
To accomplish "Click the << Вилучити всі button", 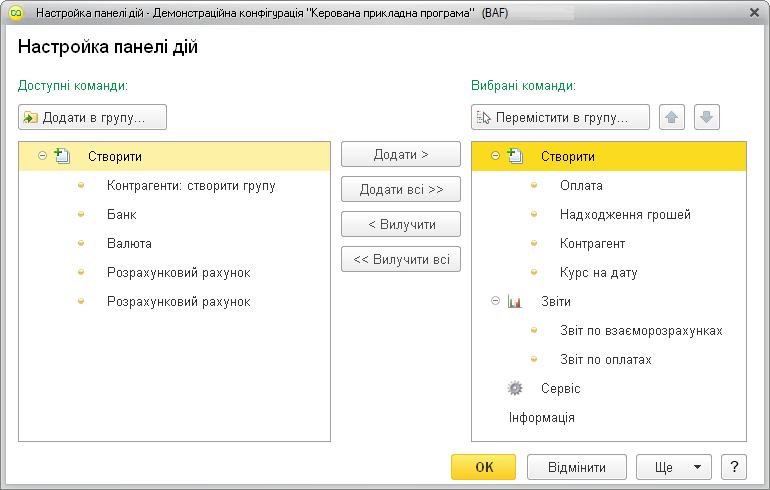I will [x=401, y=259].
